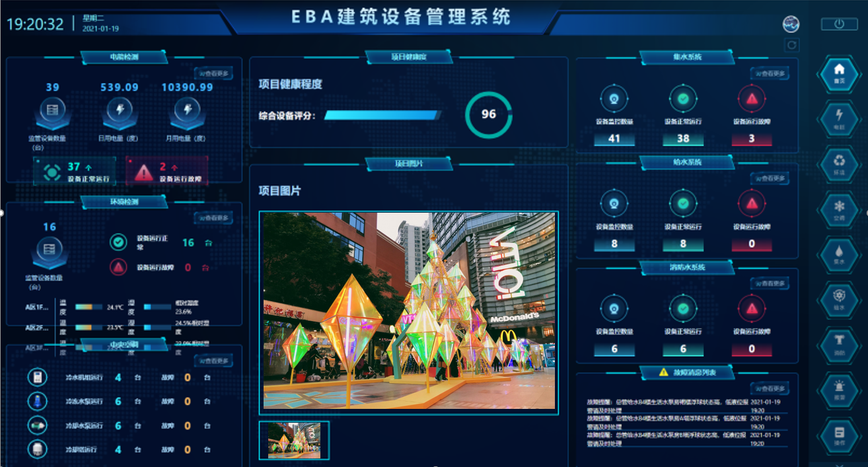This screenshot has height=467, width=868.
Task: Click the red 设备运行故障 2 status card
Action: click(166, 171)
